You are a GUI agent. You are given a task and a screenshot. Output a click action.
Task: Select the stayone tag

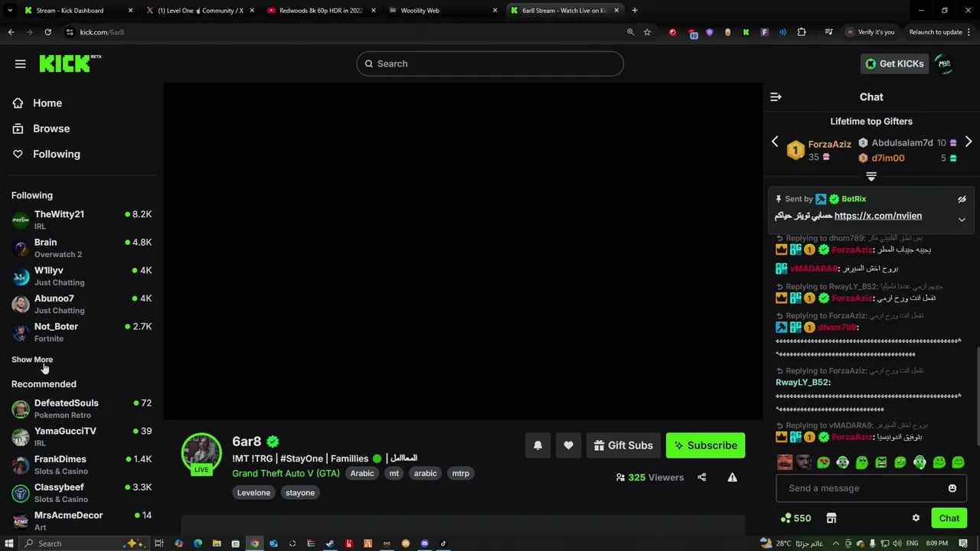(300, 493)
